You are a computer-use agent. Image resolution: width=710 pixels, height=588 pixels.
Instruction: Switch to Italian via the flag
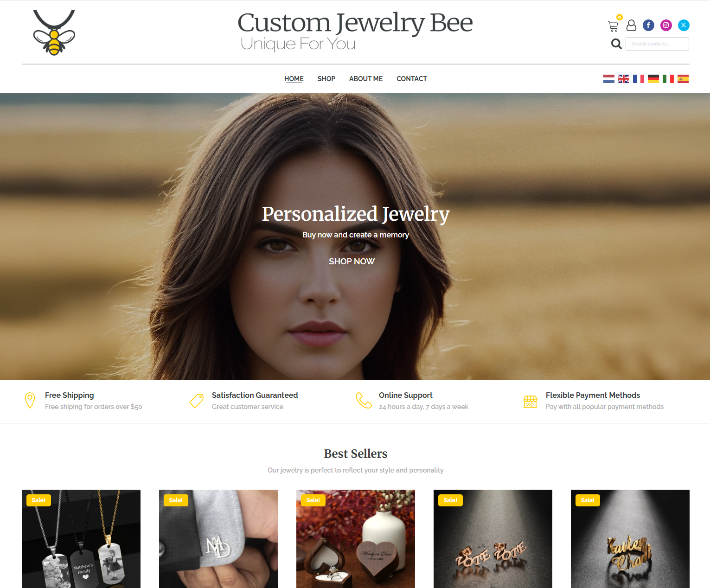(668, 79)
